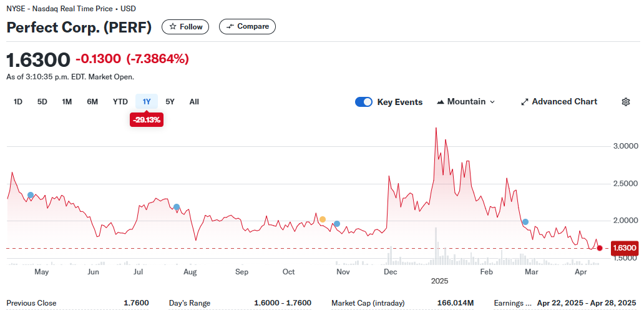The height and width of the screenshot is (310, 644).
Task: Click the red current price dot
Action: [x=600, y=248]
